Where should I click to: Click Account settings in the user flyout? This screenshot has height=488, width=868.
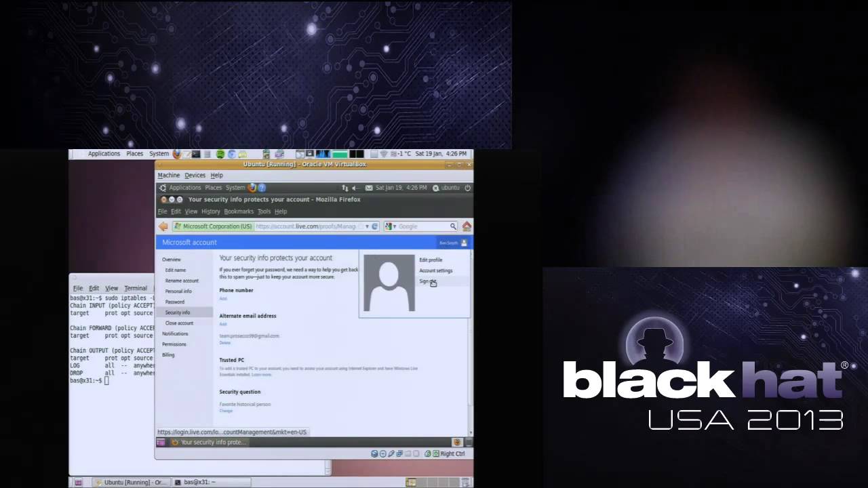tap(436, 270)
